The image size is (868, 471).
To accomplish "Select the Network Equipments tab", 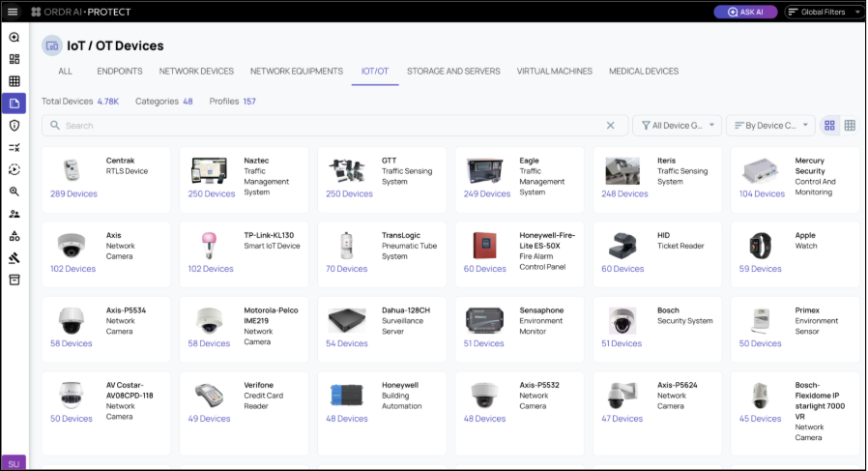I will click(x=296, y=72).
